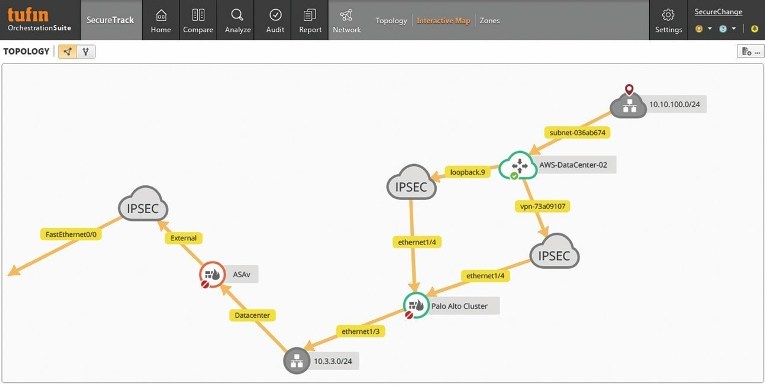Viewport: 765px width, 385px height.
Task: Click the yellow user account icon
Action: [x=699, y=29]
